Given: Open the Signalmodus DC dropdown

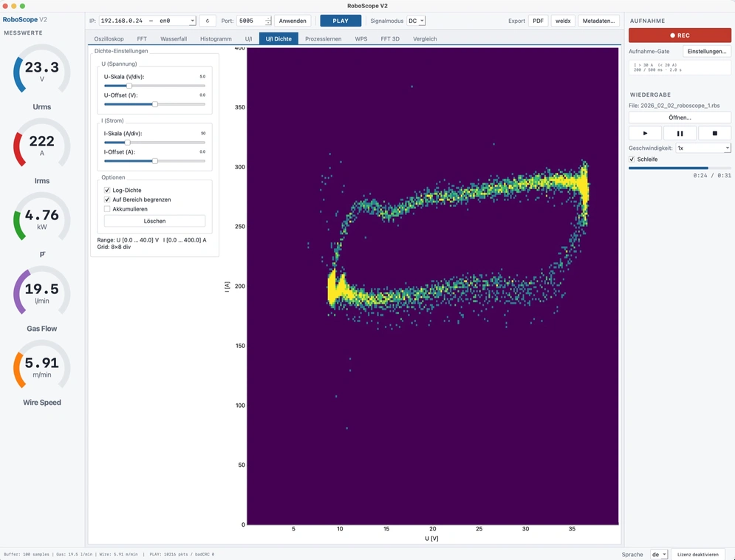Looking at the screenshot, I should click(x=416, y=21).
